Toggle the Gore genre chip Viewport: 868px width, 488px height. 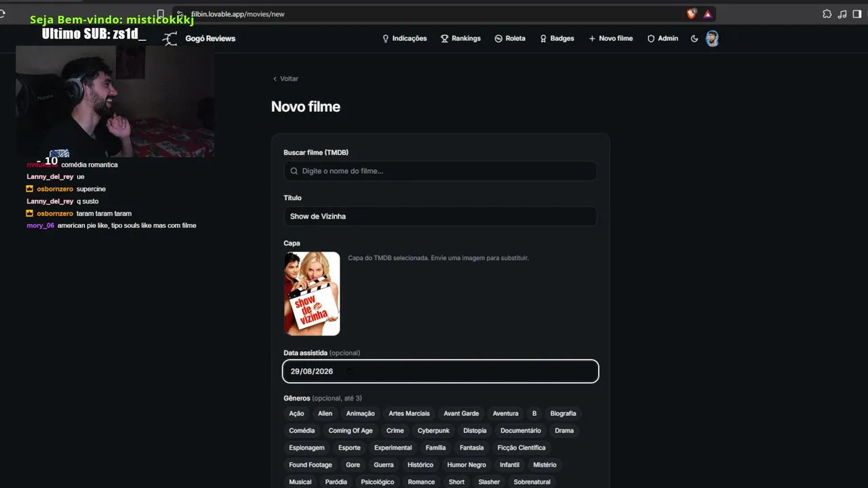pos(353,465)
